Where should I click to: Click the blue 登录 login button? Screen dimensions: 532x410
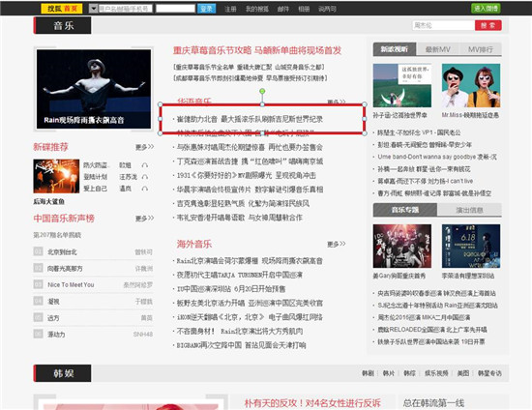(x=206, y=9)
